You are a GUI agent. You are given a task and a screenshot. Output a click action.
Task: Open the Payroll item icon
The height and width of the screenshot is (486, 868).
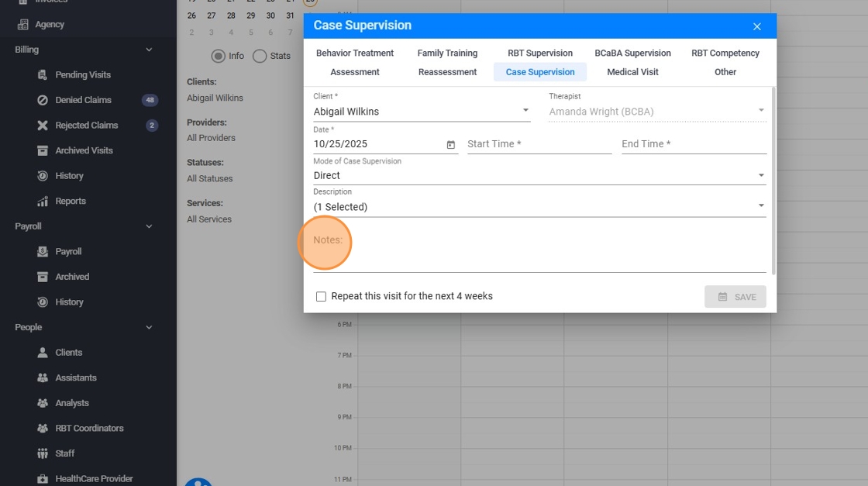(x=43, y=252)
